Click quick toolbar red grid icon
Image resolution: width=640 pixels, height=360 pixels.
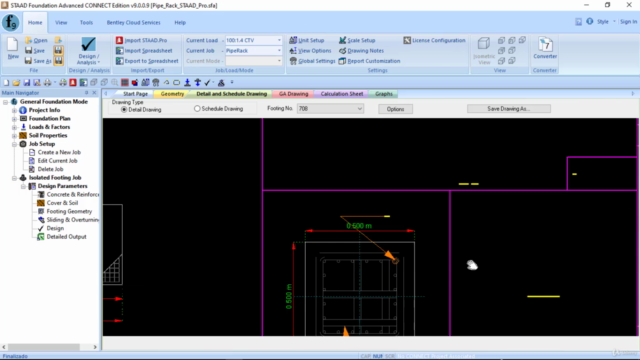point(124,82)
